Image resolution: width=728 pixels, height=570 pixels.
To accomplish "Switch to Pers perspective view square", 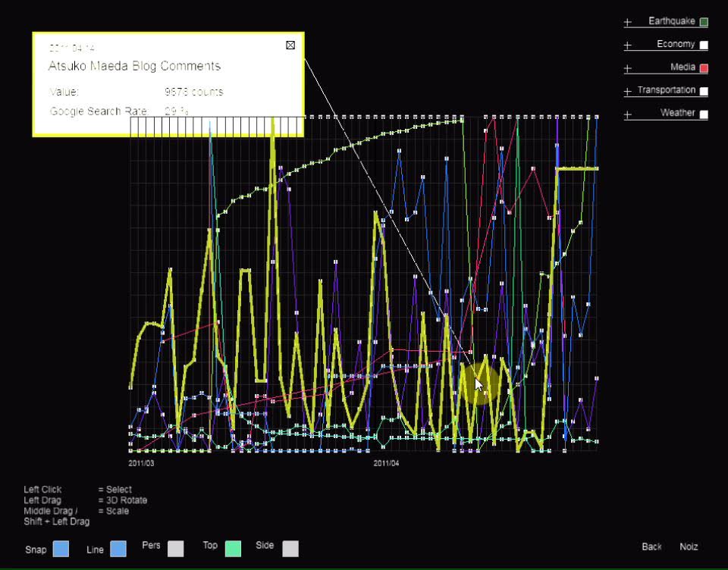I will [175, 549].
